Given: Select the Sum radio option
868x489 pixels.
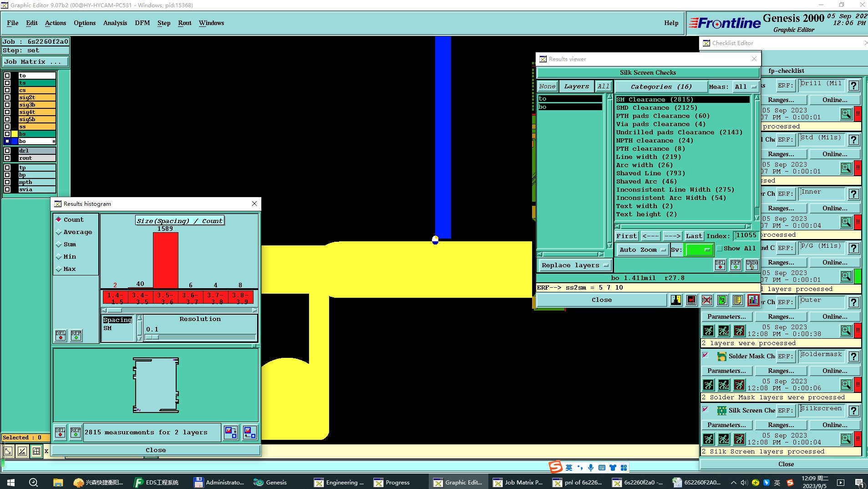Looking at the screenshot, I should coord(59,244).
